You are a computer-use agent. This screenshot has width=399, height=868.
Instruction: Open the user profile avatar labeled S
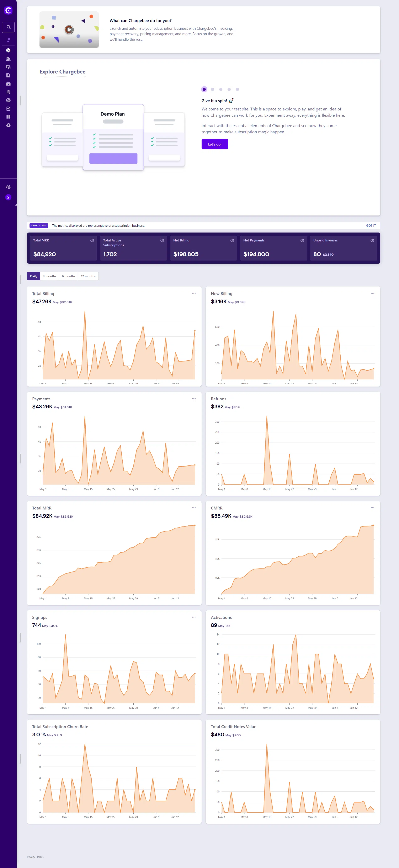tap(8, 197)
